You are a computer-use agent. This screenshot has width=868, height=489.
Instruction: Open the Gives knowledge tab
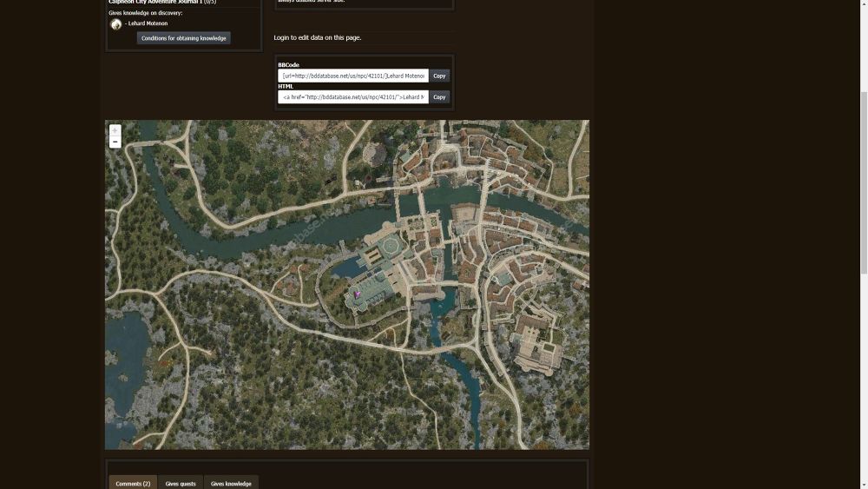pyautogui.click(x=231, y=483)
